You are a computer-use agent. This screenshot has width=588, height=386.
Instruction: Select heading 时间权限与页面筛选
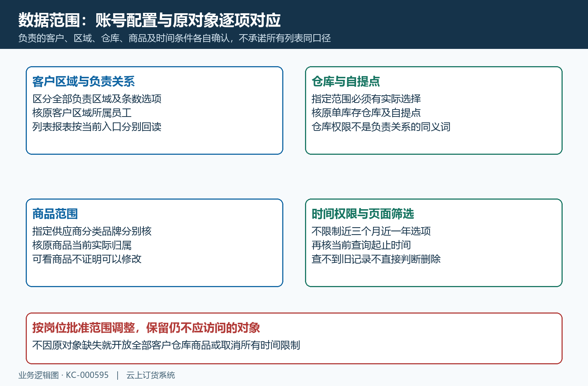tap(363, 214)
